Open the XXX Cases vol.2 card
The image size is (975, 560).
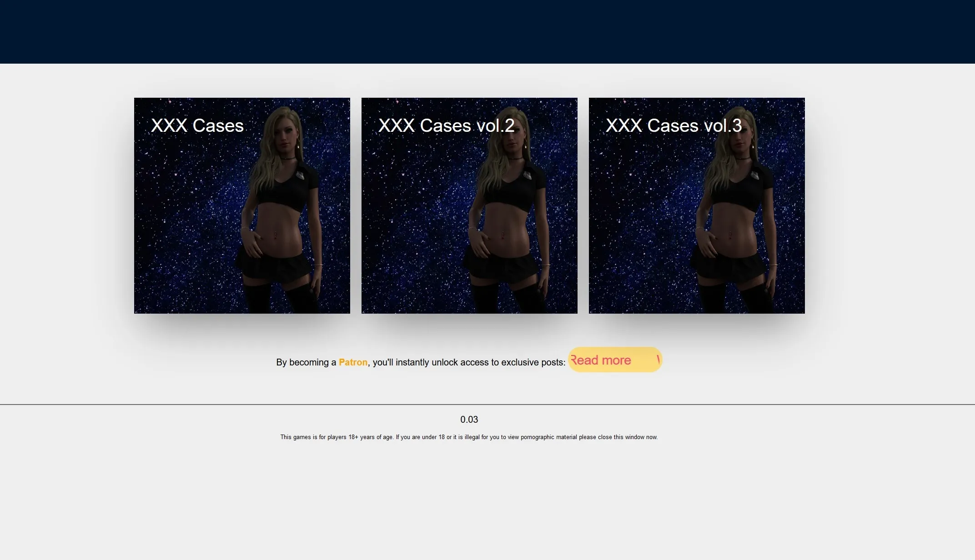click(469, 205)
